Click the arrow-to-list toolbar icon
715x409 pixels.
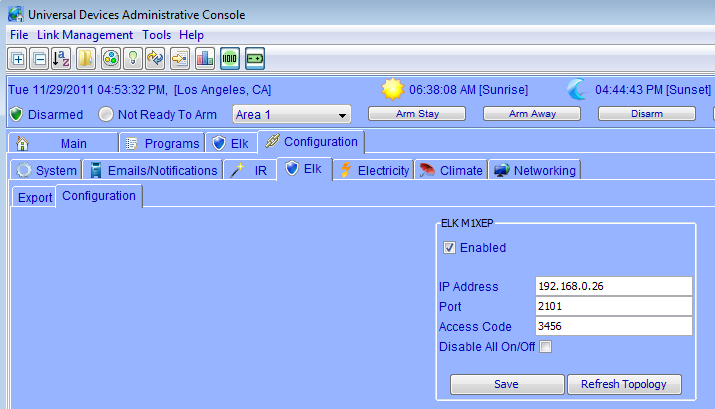180,59
